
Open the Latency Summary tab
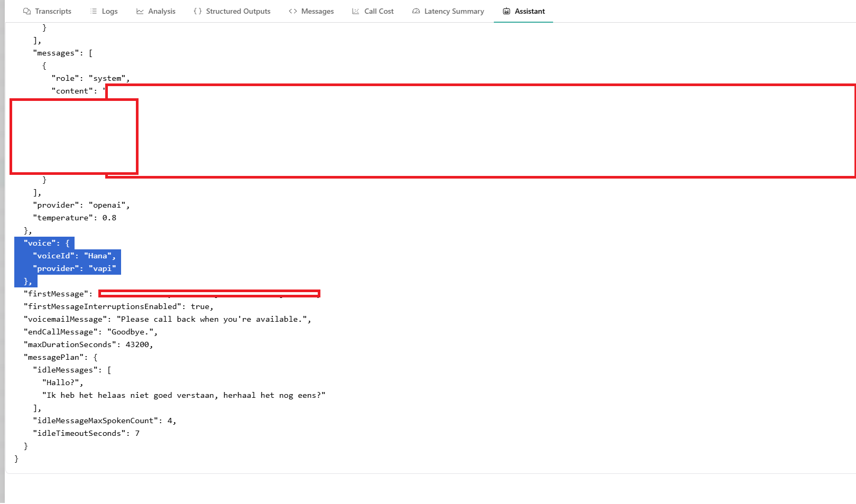[x=448, y=11]
